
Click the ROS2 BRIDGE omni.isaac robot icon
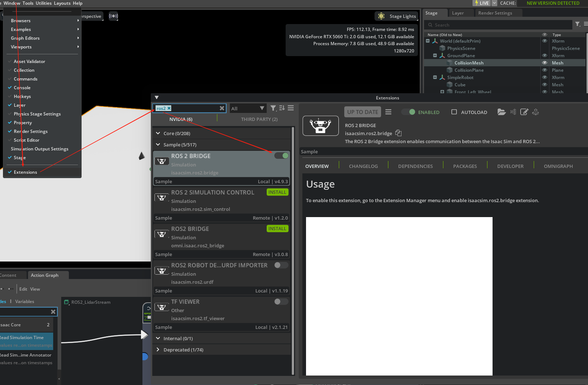[x=162, y=234]
